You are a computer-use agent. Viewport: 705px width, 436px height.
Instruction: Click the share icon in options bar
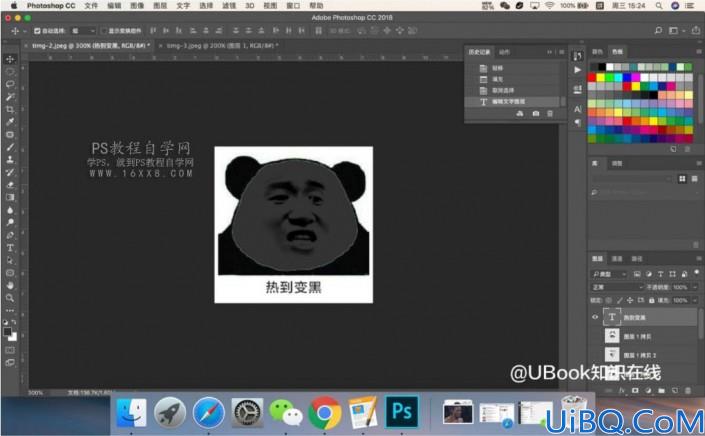[x=696, y=31]
